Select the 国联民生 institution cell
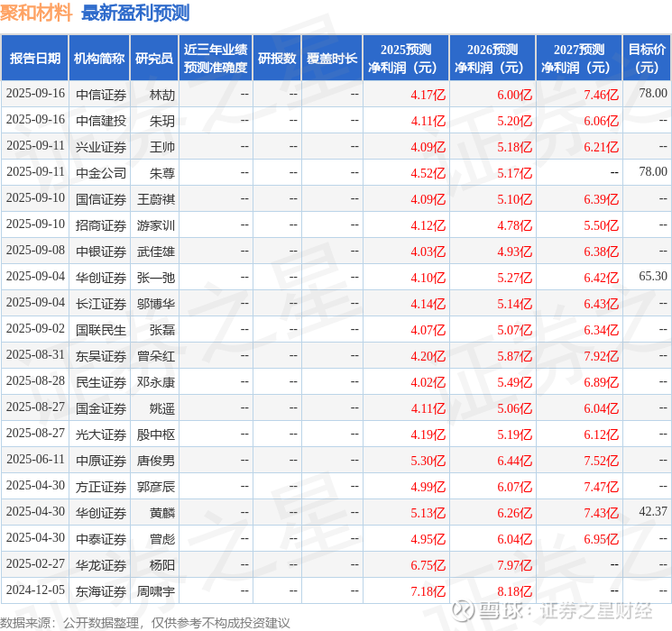This screenshot has height=631, width=672. pos(101,330)
